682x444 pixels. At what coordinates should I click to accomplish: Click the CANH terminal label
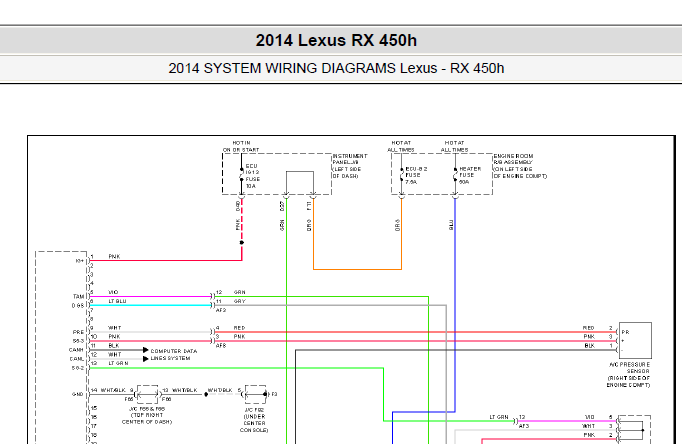click(x=76, y=350)
